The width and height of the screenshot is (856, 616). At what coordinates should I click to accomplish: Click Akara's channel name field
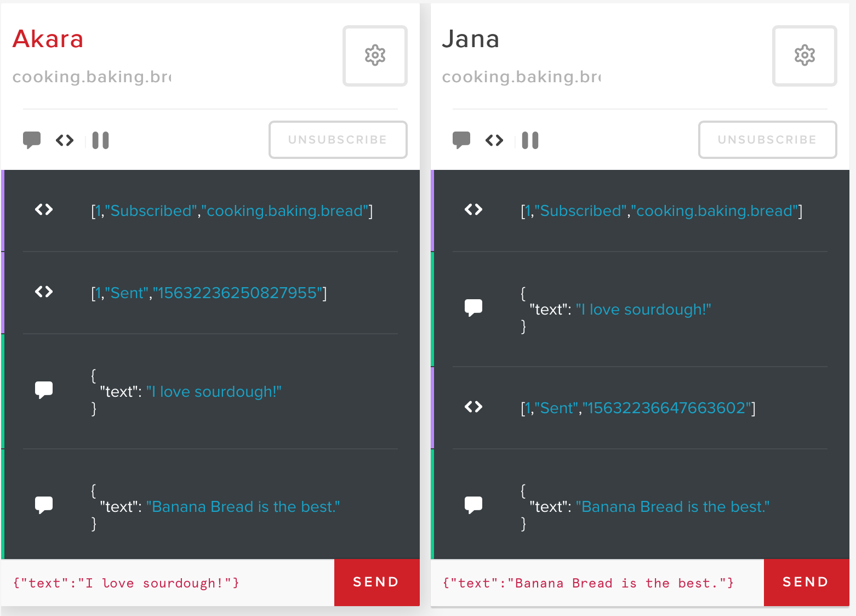pyautogui.click(x=92, y=77)
